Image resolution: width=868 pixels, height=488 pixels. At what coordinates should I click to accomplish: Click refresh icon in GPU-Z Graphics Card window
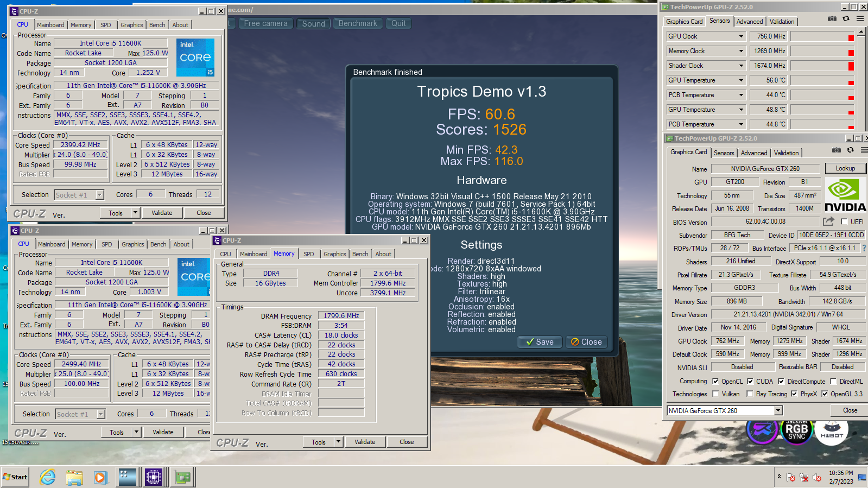pos(850,150)
